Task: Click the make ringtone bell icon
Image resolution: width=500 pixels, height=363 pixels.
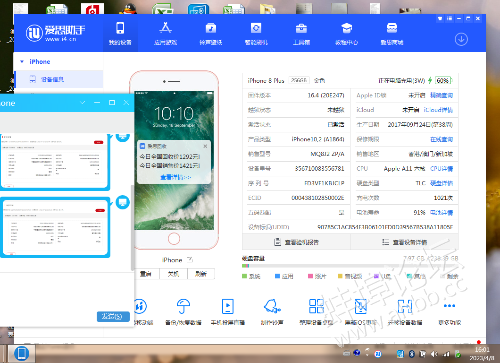Action: [272, 306]
